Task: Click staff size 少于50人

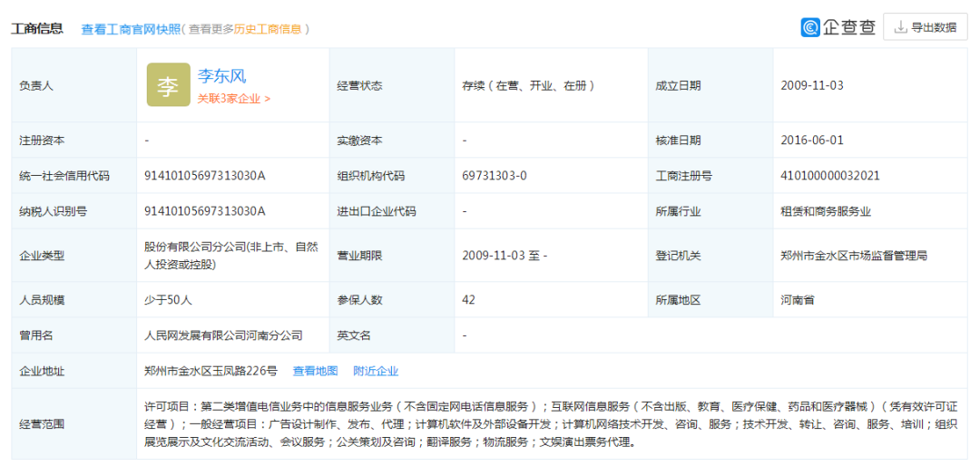Action: [168, 300]
